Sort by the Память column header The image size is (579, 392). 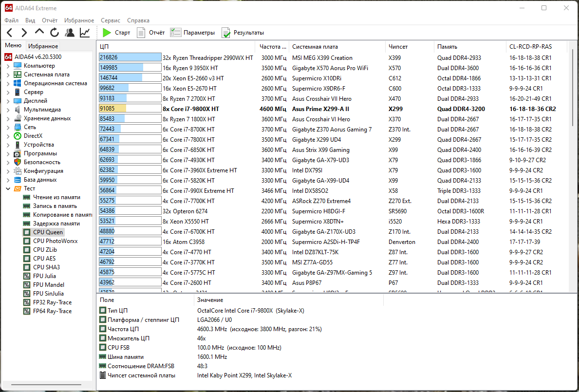coord(470,47)
